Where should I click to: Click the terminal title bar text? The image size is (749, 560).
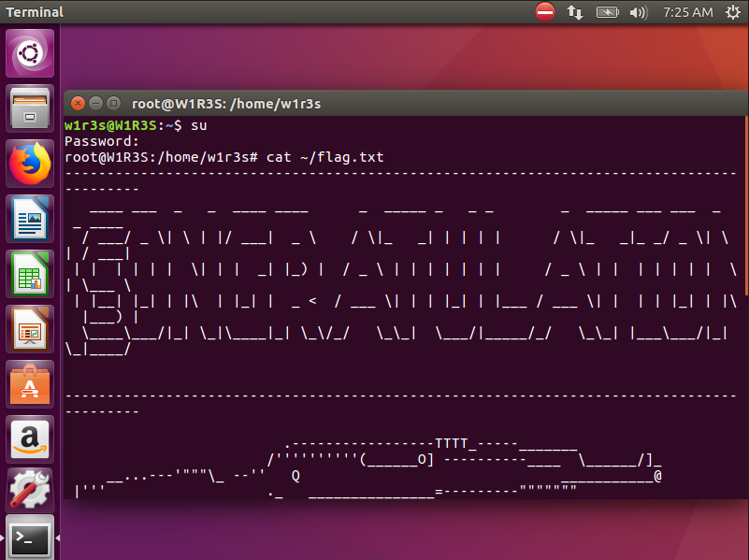tap(225, 103)
